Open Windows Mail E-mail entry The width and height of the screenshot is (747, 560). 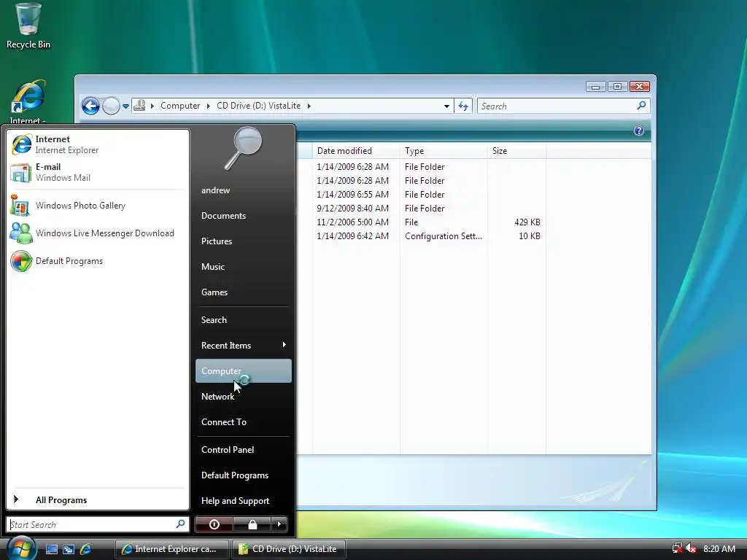(98, 172)
